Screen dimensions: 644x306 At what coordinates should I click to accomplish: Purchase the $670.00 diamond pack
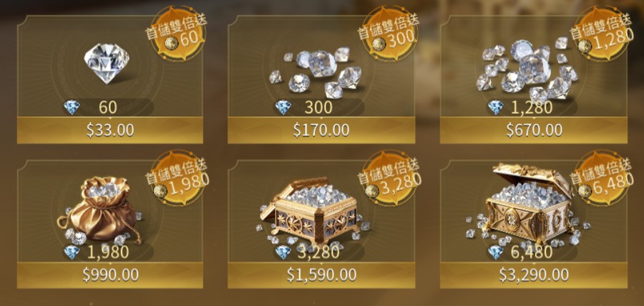(534, 130)
